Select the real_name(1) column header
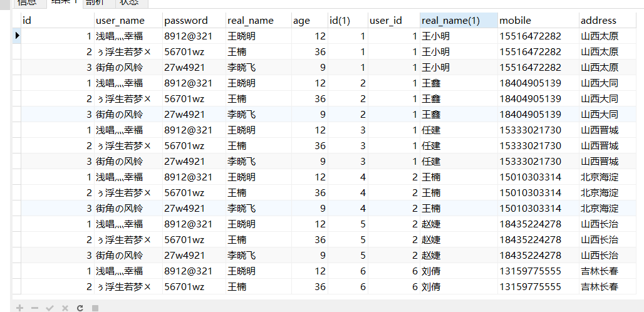 pyautogui.click(x=459, y=21)
